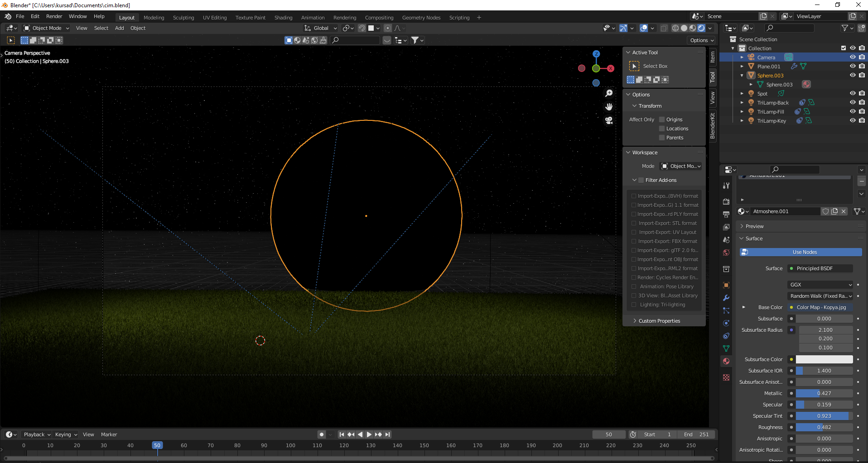Select the Select Box tool icon
868x463 pixels.
pyautogui.click(x=634, y=66)
